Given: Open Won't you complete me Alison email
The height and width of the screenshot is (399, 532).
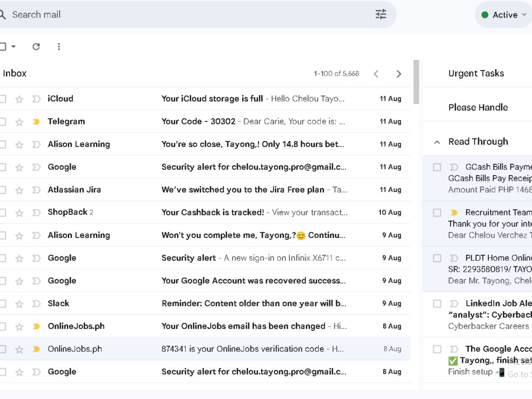Looking at the screenshot, I should click(x=205, y=235).
